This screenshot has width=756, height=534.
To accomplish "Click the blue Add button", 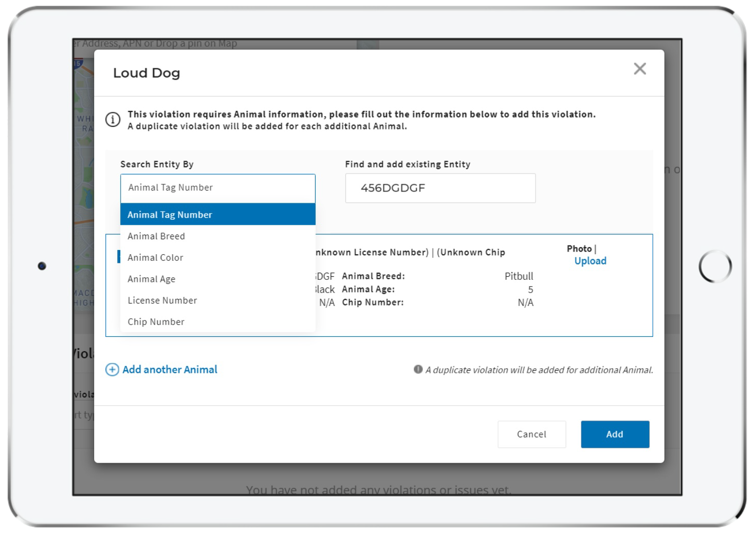I will click(x=615, y=434).
